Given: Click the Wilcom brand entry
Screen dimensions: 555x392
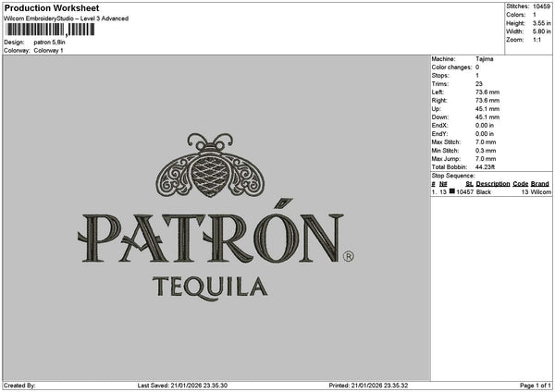Looking at the screenshot, I should pyautogui.click(x=540, y=192).
